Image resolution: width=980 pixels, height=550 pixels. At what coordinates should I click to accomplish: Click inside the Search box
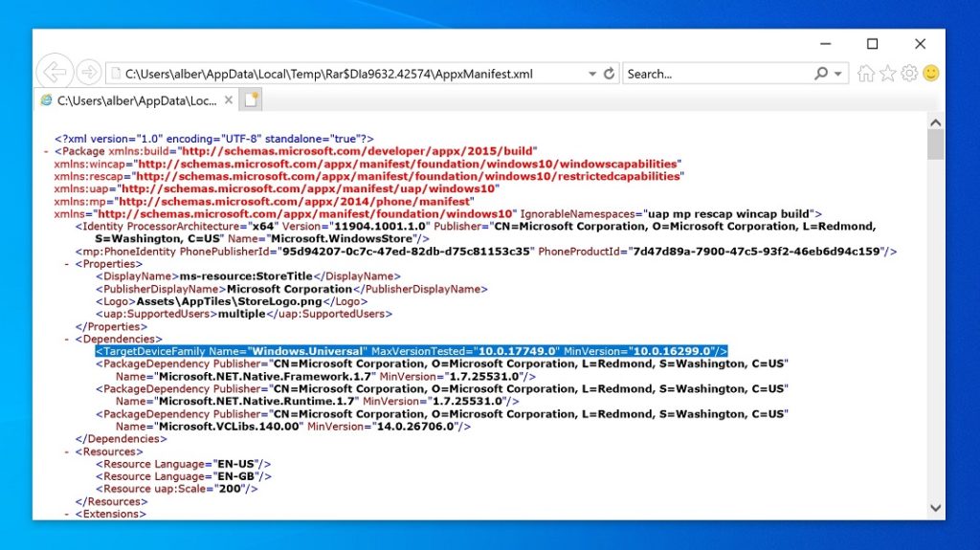pos(718,74)
